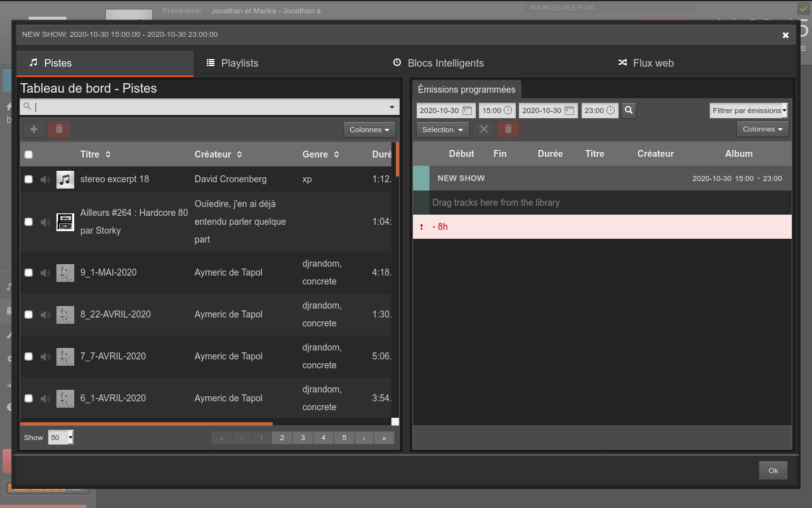Click the trash icon in the Pistes toolbar
This screenshot has height=508, width=812.
[59, 130]
